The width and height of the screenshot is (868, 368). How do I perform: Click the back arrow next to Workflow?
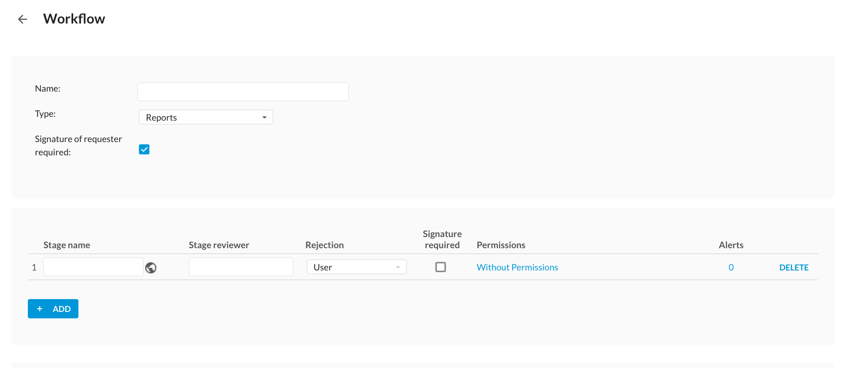click(x=22, y=19)
